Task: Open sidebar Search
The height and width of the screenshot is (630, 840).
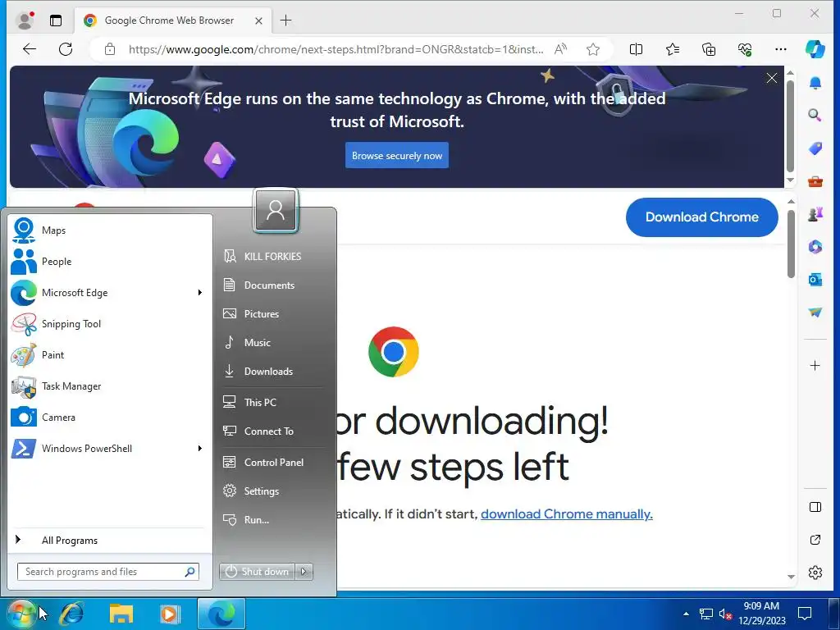Action: pos(815,115)
